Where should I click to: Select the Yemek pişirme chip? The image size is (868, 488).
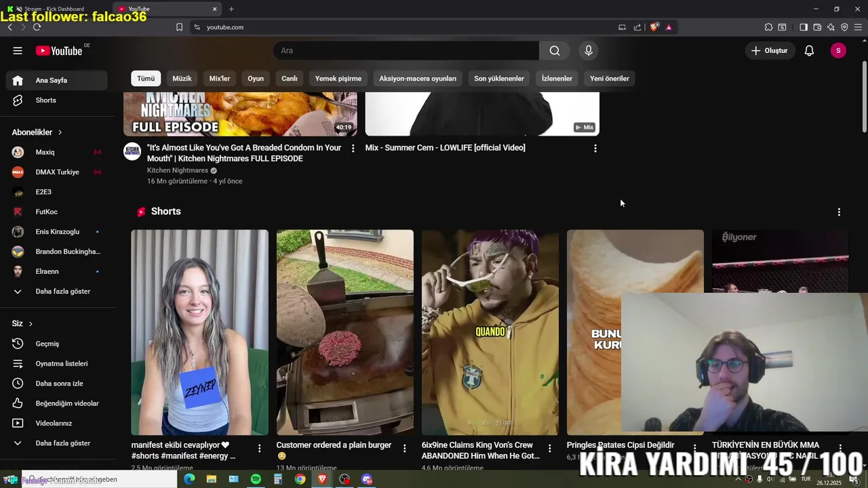tap(338, 79)
